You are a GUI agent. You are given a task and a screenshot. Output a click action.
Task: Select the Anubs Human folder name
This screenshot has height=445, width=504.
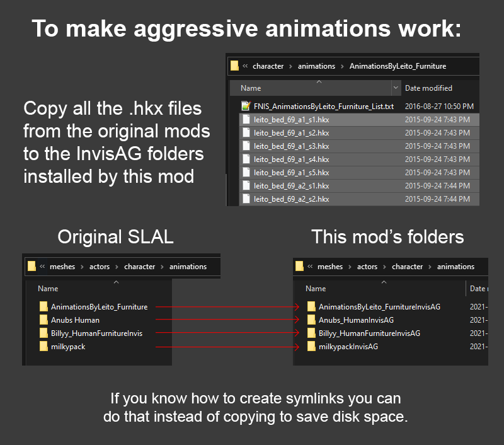click(x=75, y=320)
